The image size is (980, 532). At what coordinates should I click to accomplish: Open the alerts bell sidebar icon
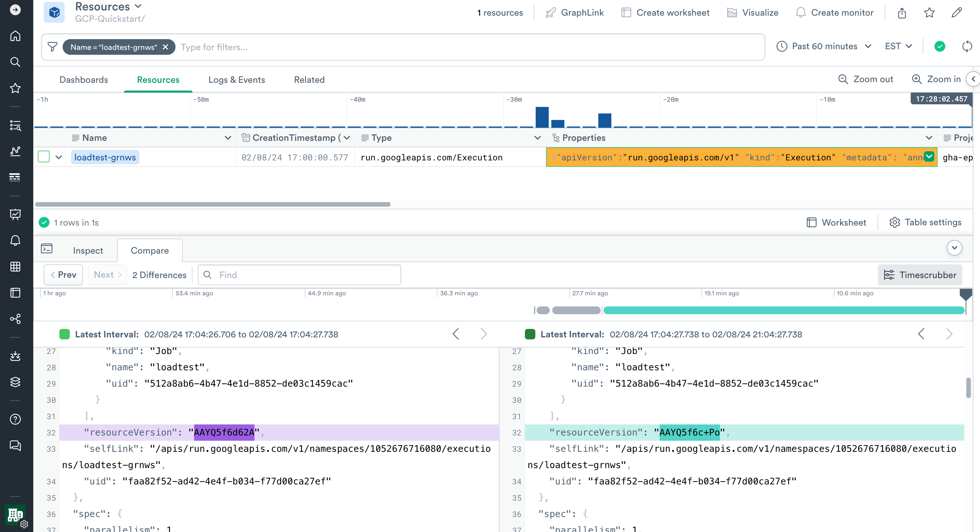click(x=15, y=240)
